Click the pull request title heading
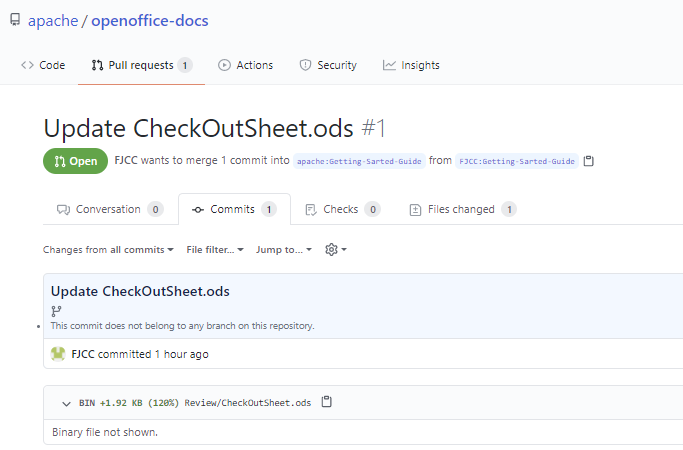Viewport: 683px width, 450px height. pos(198,128)
